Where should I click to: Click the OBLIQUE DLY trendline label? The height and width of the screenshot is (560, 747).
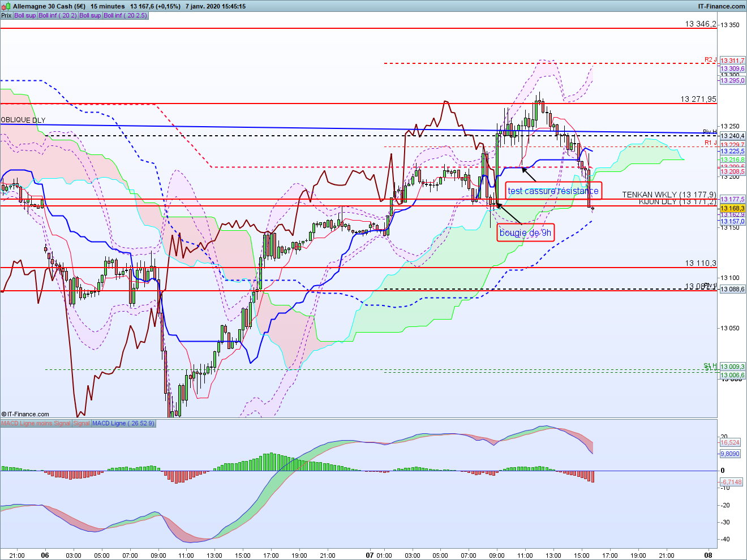23,120
